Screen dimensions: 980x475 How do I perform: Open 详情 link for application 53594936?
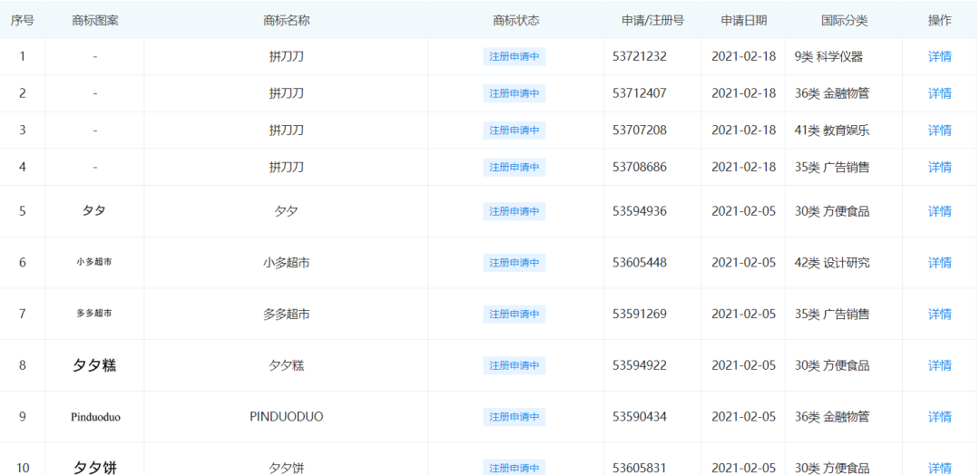[939, 211]
